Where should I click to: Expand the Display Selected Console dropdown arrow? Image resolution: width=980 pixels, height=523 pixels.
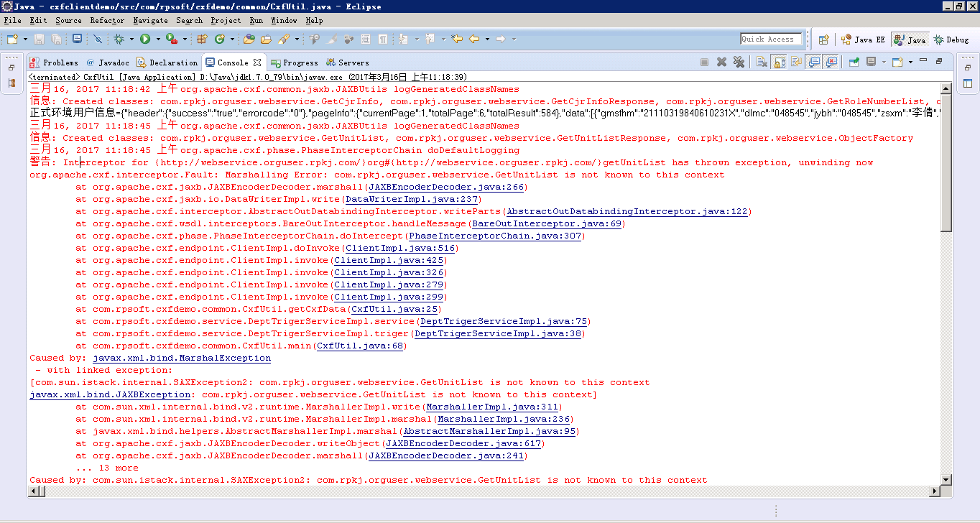pos(883,63)
